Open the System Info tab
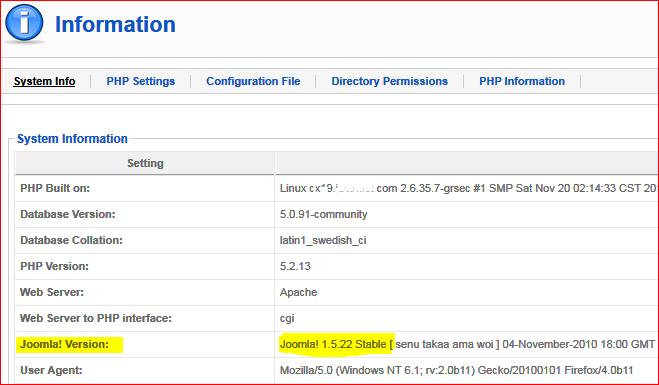This screenshot has width=659, height=385. [44, 81]
